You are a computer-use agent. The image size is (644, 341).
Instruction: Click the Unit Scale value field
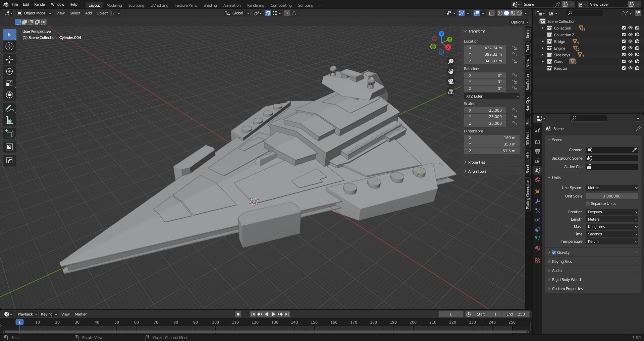click(612, 196)
